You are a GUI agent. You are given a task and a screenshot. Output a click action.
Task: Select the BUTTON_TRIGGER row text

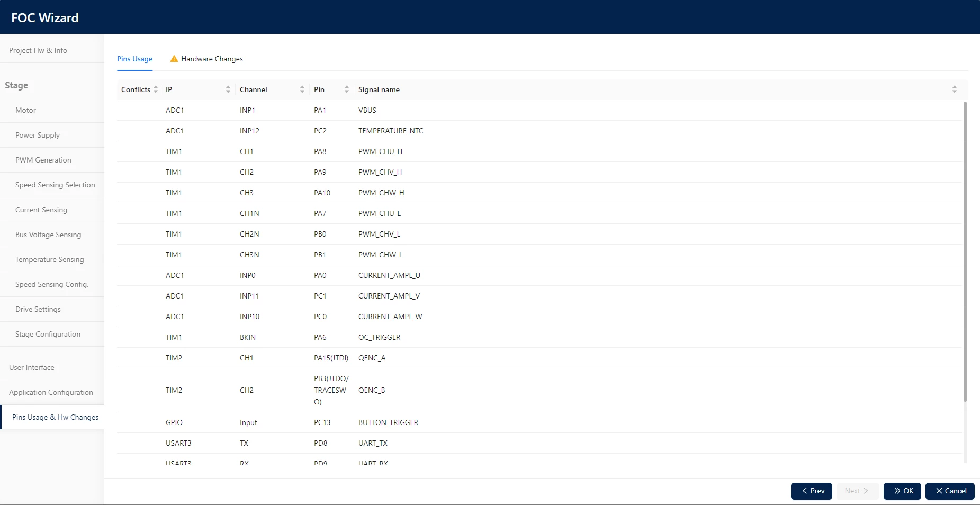point(388,422)
